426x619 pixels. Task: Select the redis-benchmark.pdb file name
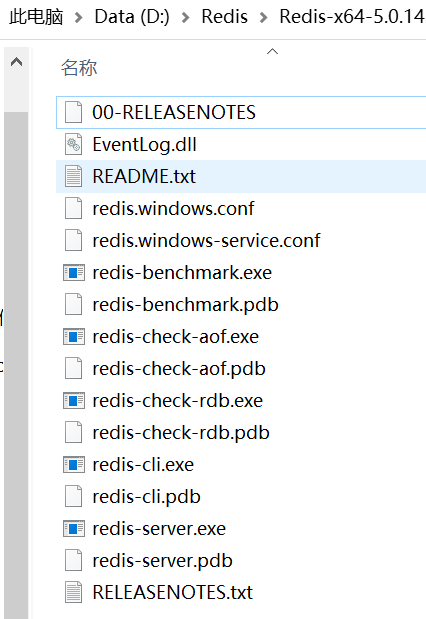tap(186, 305)
